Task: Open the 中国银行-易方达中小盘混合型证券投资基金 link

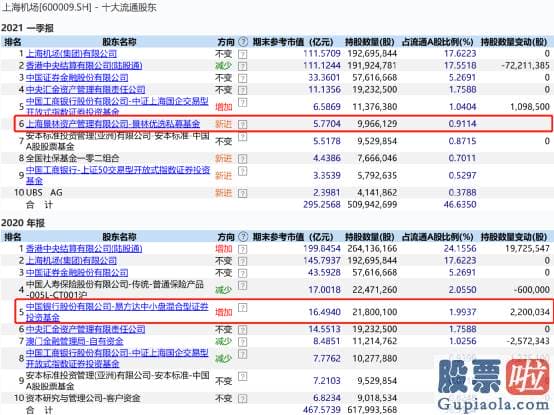Action: (117, 312)
